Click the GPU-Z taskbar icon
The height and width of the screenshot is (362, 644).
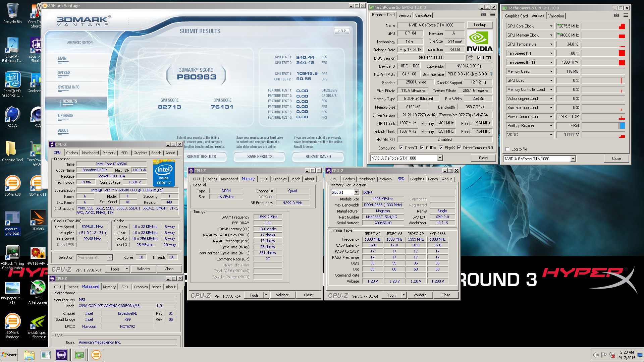click(79, 355)
